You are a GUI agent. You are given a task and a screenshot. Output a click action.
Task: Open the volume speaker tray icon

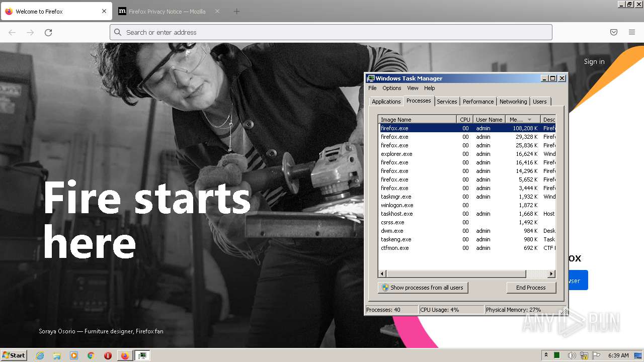572,355
